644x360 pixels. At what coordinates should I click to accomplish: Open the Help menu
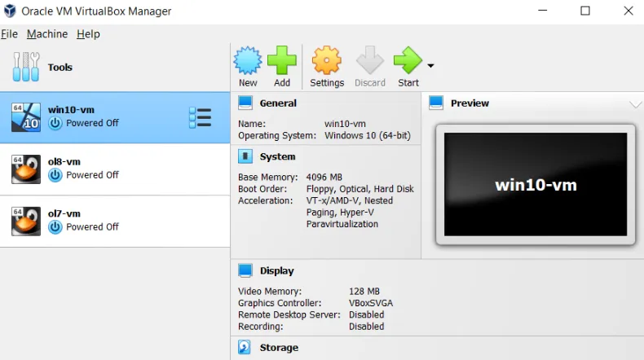click(88, 34)
